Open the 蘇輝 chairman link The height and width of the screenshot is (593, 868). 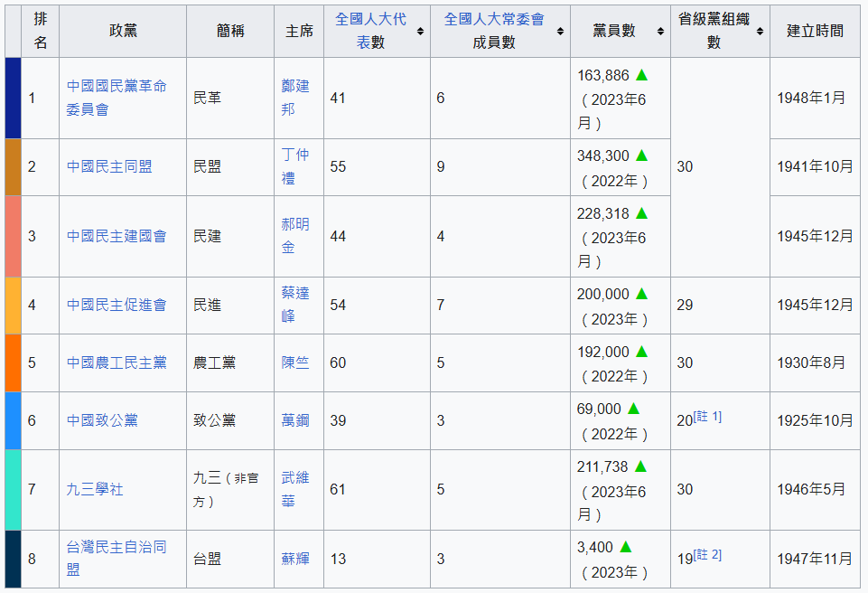tap(295, 559)
